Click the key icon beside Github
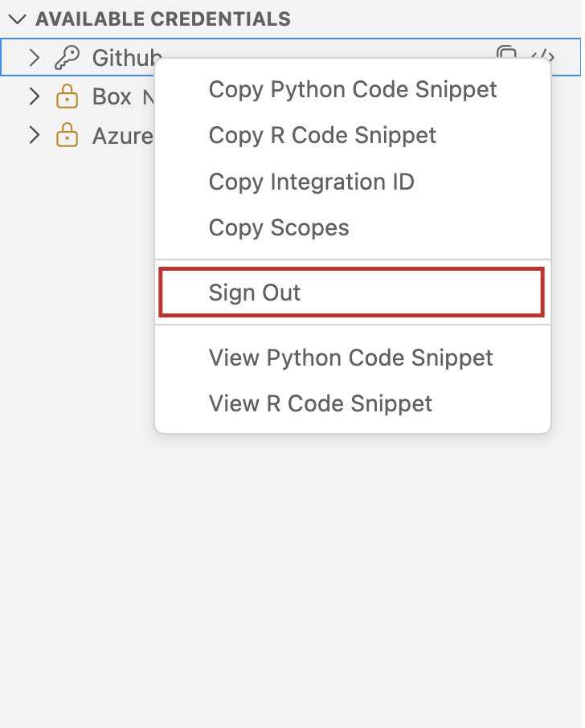This screenshot has height=728, width=585. (x=66, y=57)
